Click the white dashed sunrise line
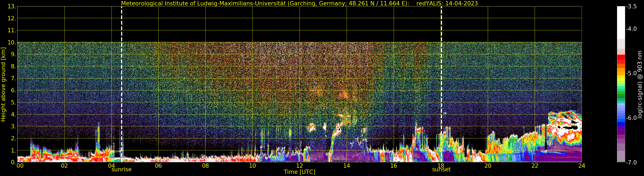Image resolution: width=644 pixels, height=176 pixels. click(x=122, y=84)
